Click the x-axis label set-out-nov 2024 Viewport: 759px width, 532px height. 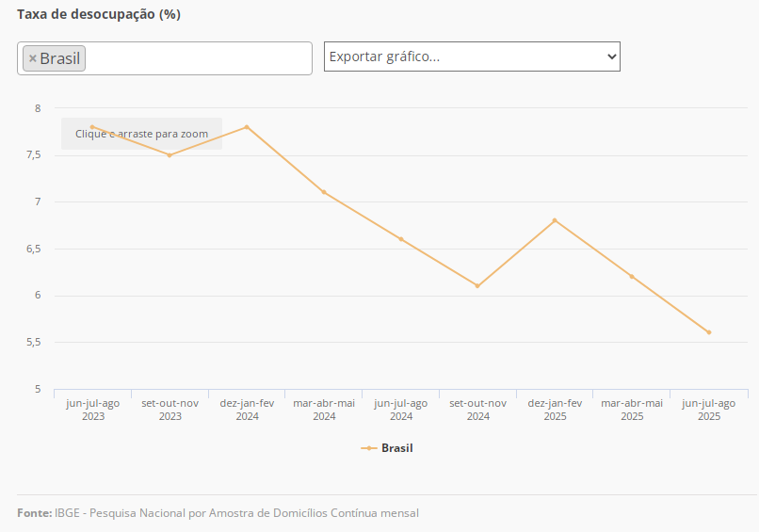pos(477,410)
